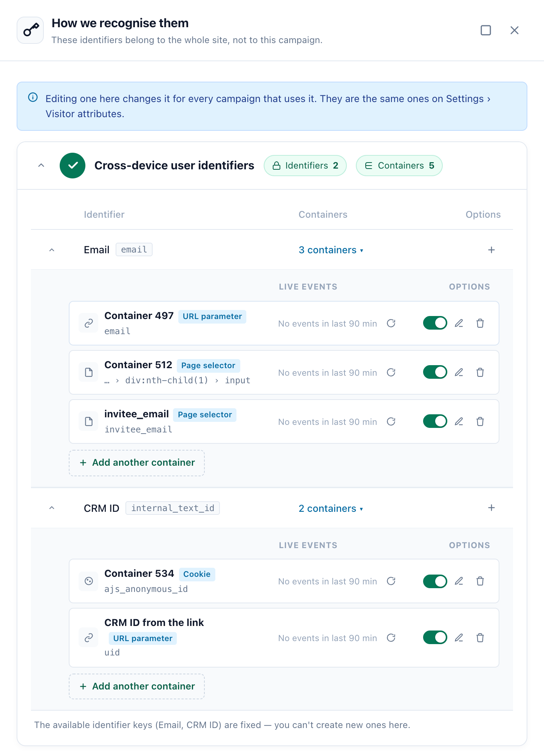Viewport: 544px width, 756px height.
Task: Click the plus icon in the Email row
Action: [x=491, y=250]
